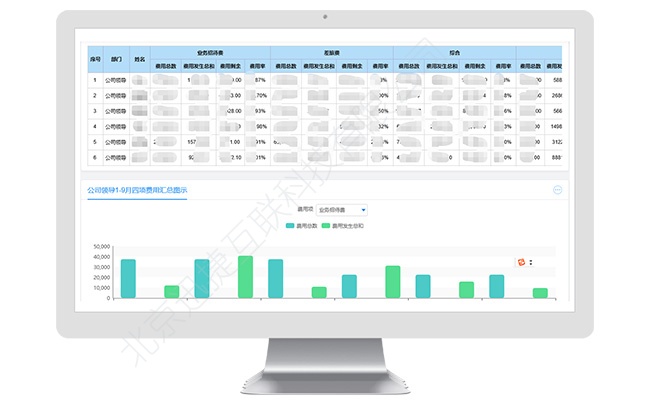Click 费用剩余 header under 综合
Screen dimensions: 650x407
point(475,66)
